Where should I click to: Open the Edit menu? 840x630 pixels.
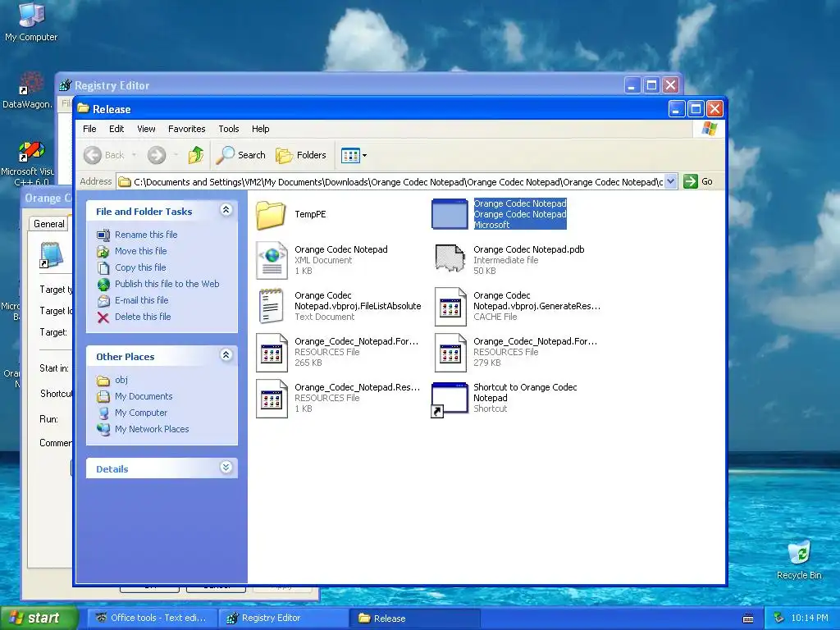[116, 129]
